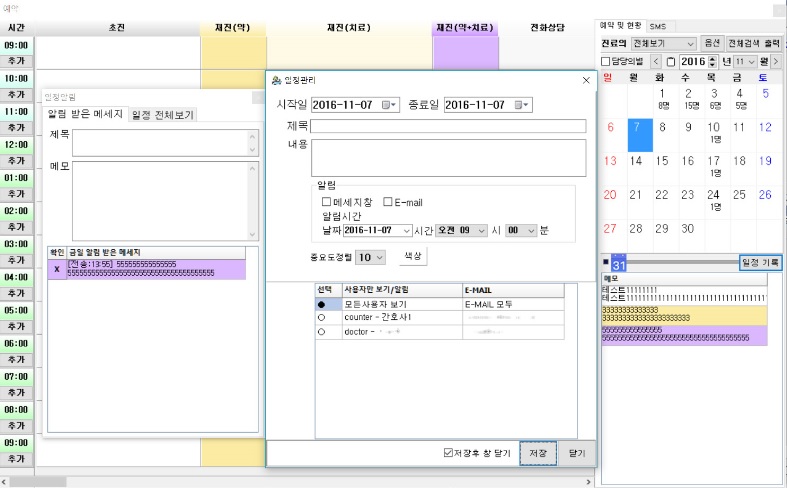The width and height of the screenshot is (787, 488).
Task: Tick the E-mail alarm checkbox
Action: click(389, 202)
